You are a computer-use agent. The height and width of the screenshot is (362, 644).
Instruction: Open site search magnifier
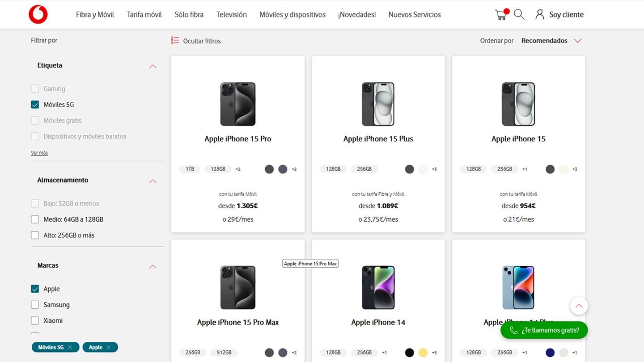pyautogui.click(x=519, y=14)
